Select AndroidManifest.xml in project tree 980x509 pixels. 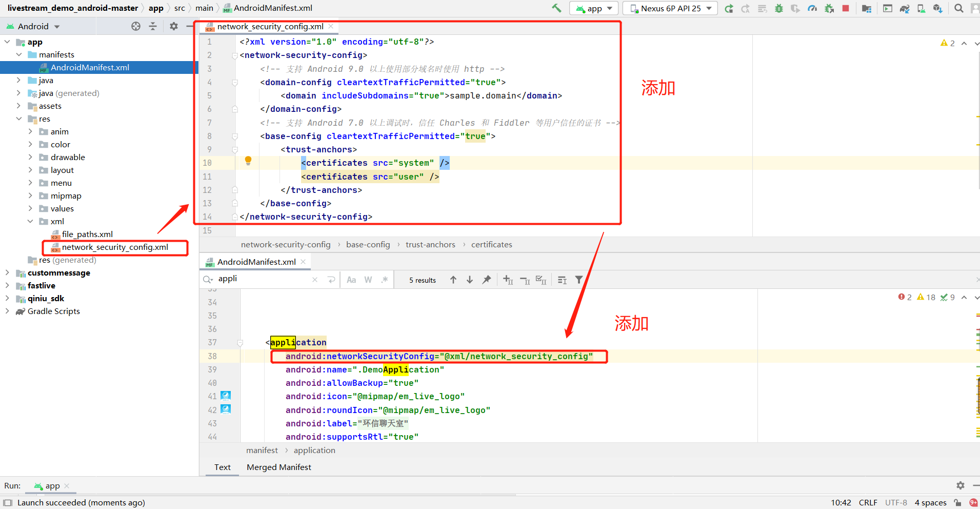click(90, 67)
